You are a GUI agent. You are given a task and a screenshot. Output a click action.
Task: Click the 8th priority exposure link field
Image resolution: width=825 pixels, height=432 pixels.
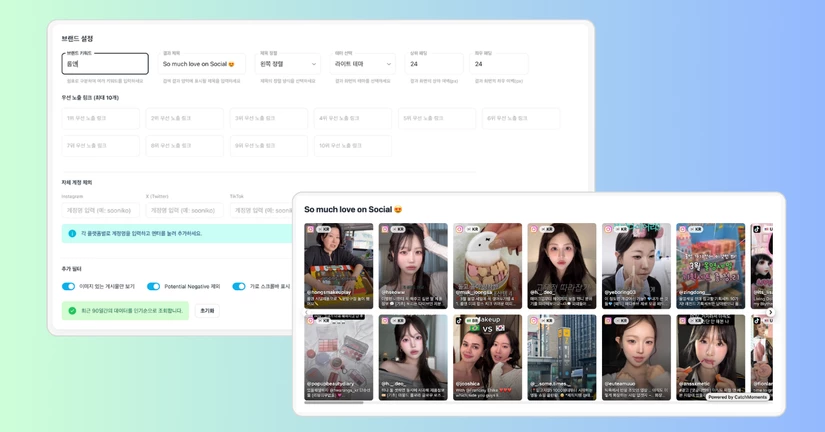coord(185,146)
